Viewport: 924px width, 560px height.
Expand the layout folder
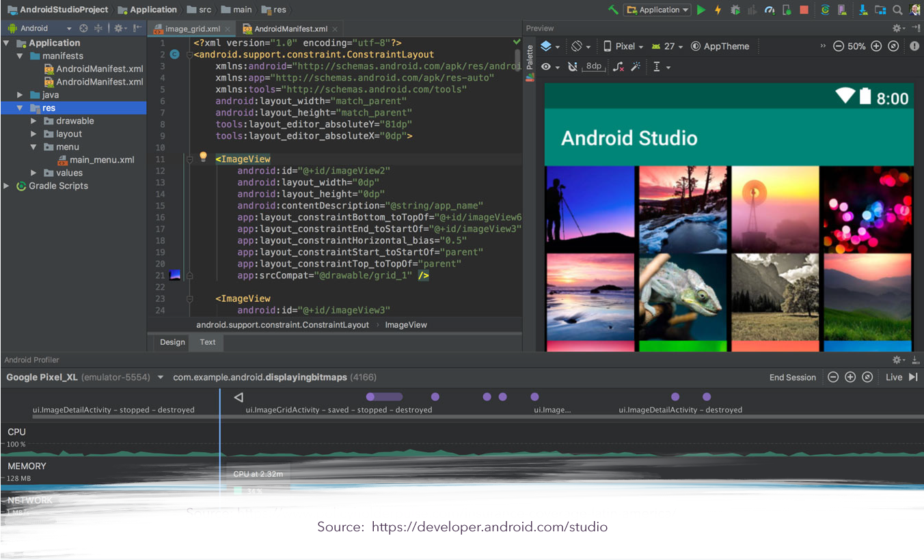pyautogui.click(x=33, y=134)
